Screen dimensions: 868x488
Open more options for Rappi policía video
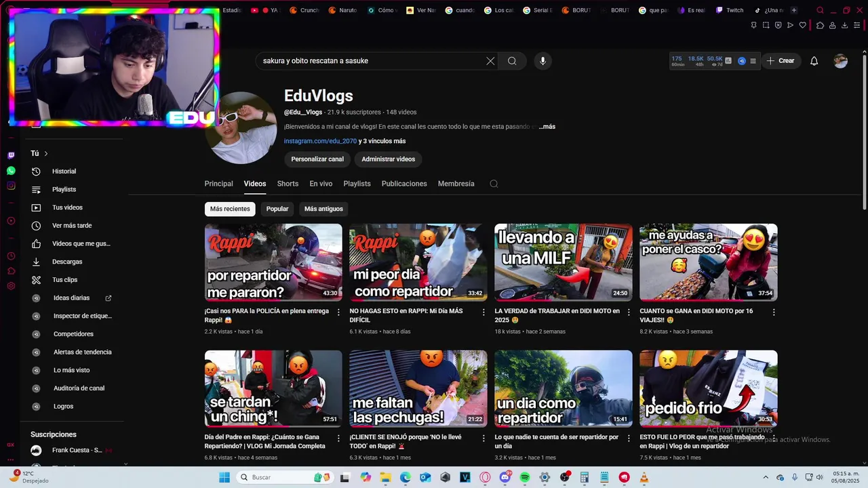tap(338, 312)
